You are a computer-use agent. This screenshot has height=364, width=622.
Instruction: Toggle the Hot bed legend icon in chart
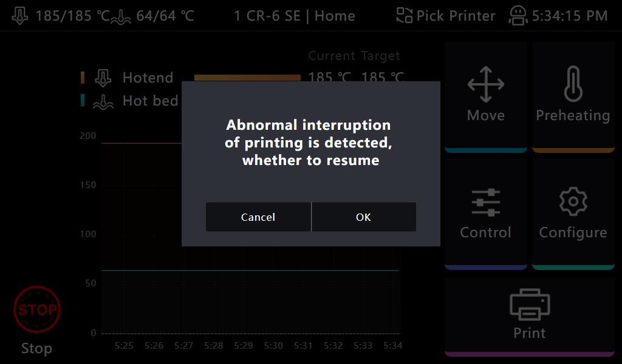click(x=103, y=101)
